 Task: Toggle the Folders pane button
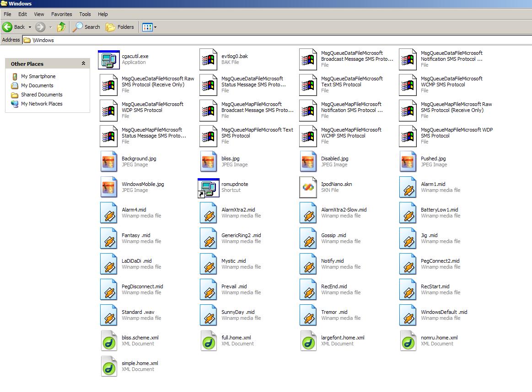119,27
